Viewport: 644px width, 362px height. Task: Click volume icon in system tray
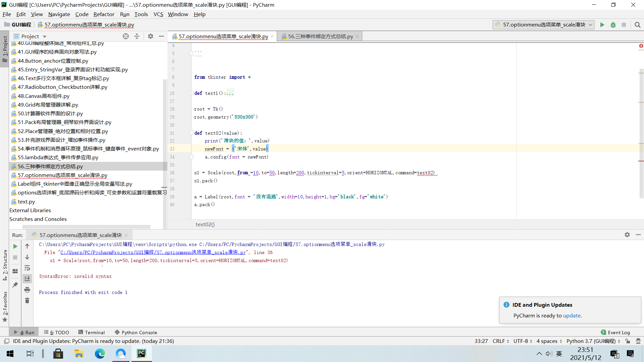[549, 354]
